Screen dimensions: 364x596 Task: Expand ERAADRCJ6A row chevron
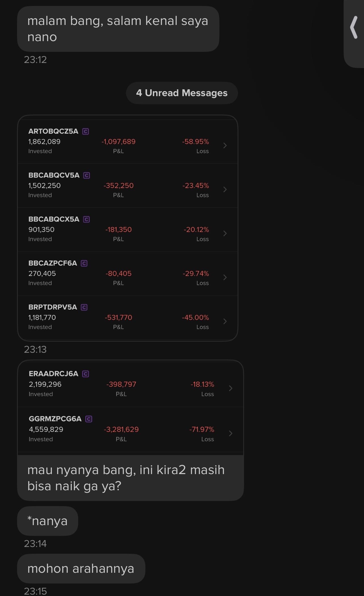point(231,388)
